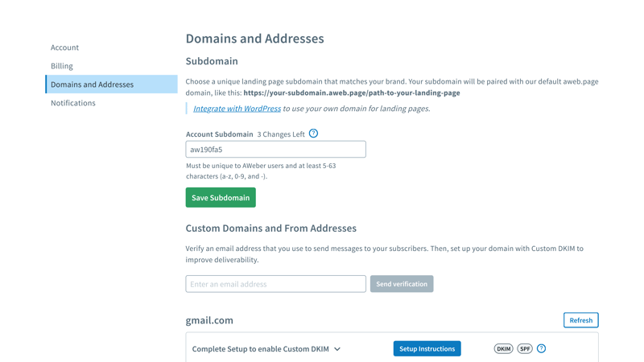Open the Notifications settings section
The height and width of the screenshot is (362, 644).
[x=73, y=103]
